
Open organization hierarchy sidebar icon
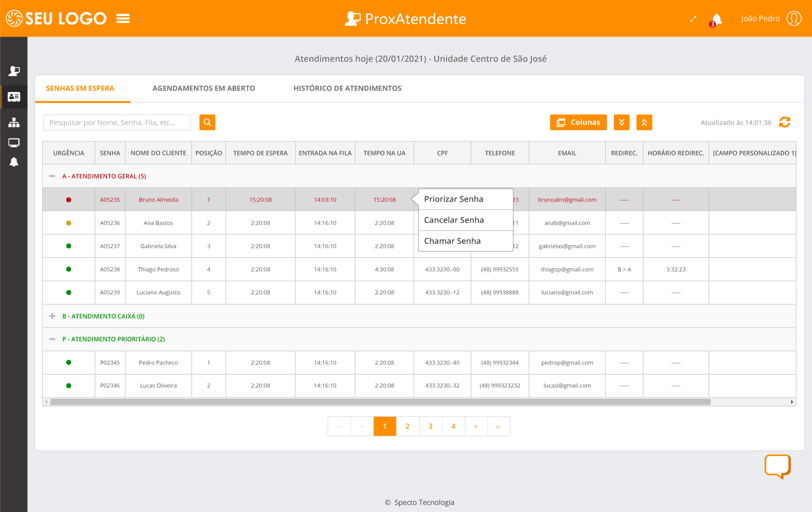[14, 122]
